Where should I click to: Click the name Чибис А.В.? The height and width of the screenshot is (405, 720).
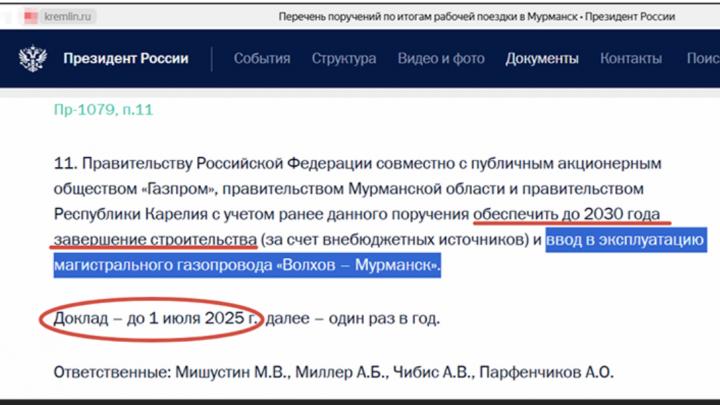coord(434,372)
